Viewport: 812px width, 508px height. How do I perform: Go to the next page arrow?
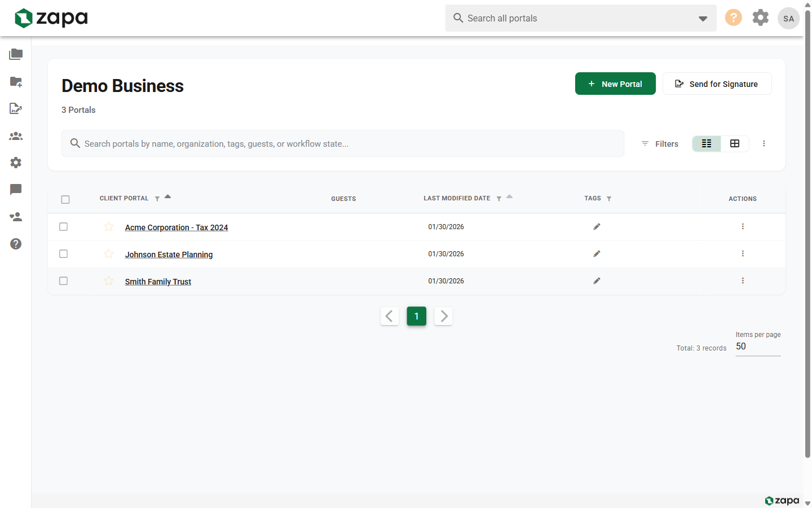point(444,316)
